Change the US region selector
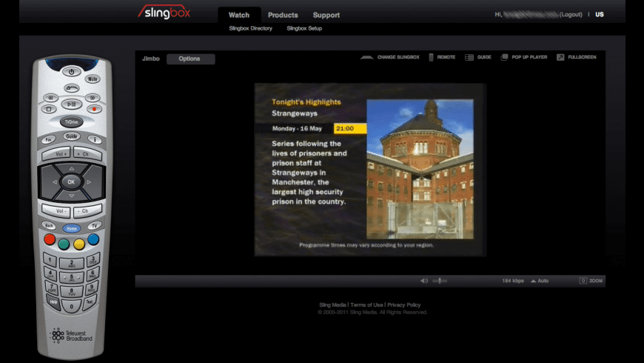This screenshot has height=363, width=644. pyautogui.click(x=600, y=14)
